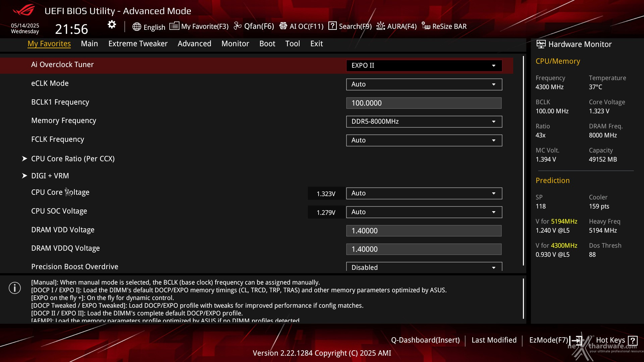Open AURA(F4) lighting control
Viewport: 644px width, 362px height.
tap(396, 26)
